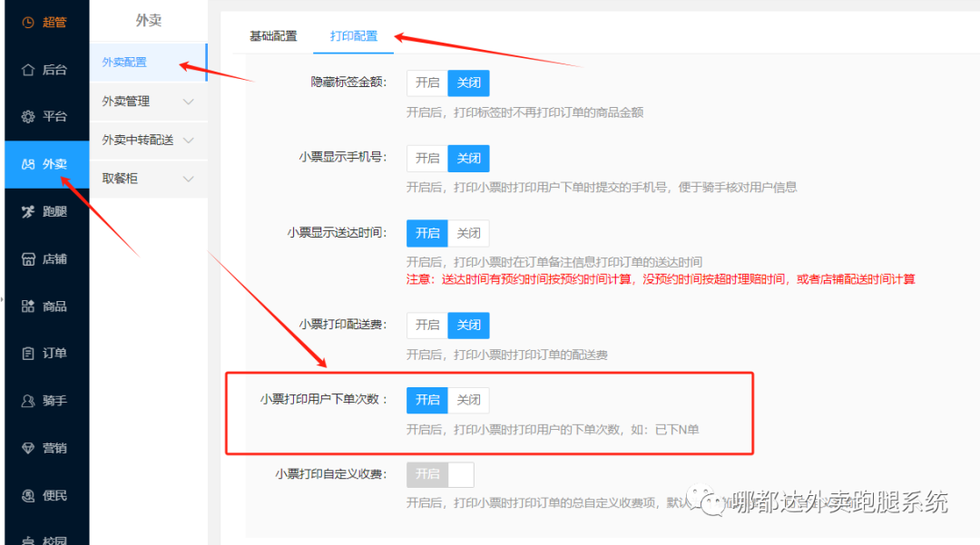This screenshot has height=545, width=980.
Task: Click the 隐藏标签金额 field label
Action: click(x=348, y=83)
